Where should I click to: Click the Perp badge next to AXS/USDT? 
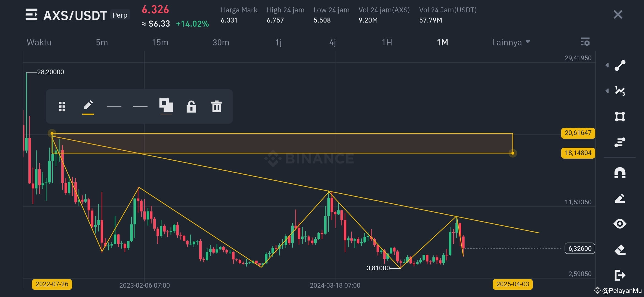(x=120, y=15)
